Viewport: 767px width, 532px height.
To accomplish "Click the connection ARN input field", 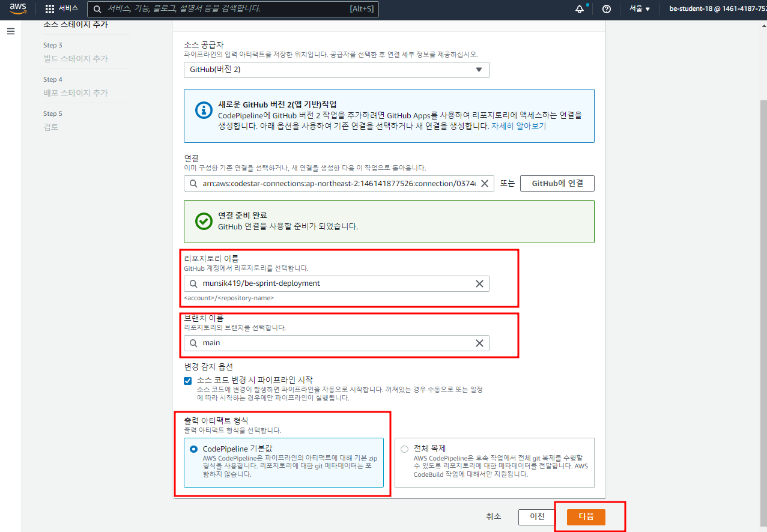I will pos(339,183).
